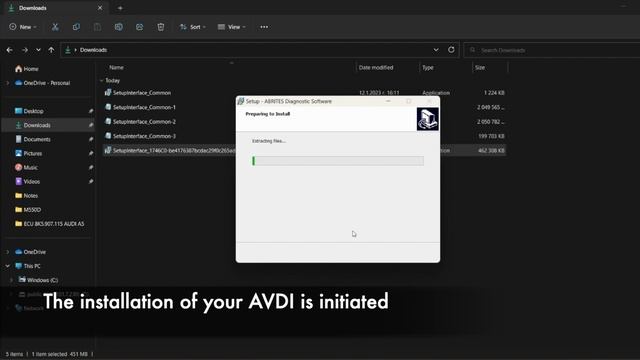
Task: Open Downloads in navigation pane
Action: point(33,125)
